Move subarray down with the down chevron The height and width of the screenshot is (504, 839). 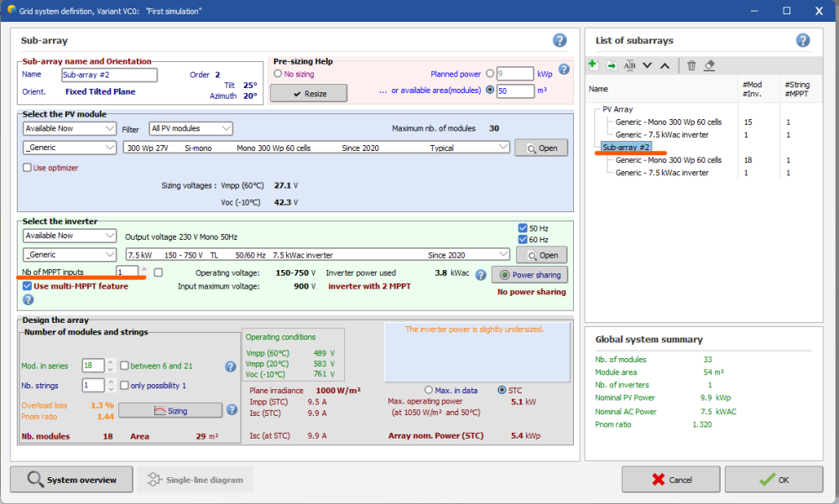coord(647,65)
